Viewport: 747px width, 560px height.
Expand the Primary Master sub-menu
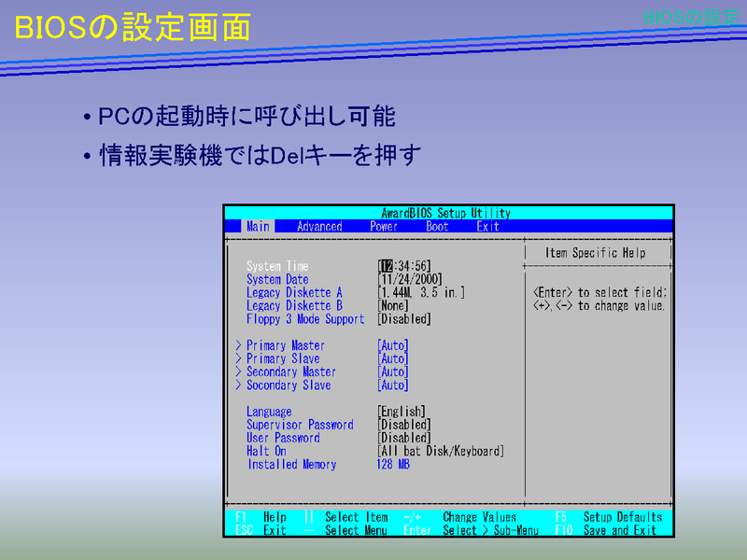tap(285, 346)
